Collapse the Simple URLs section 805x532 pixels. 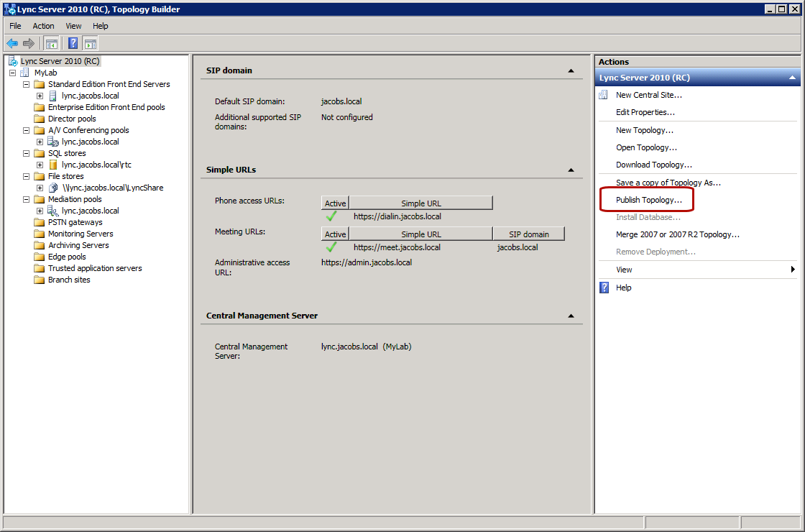(571, 170)
